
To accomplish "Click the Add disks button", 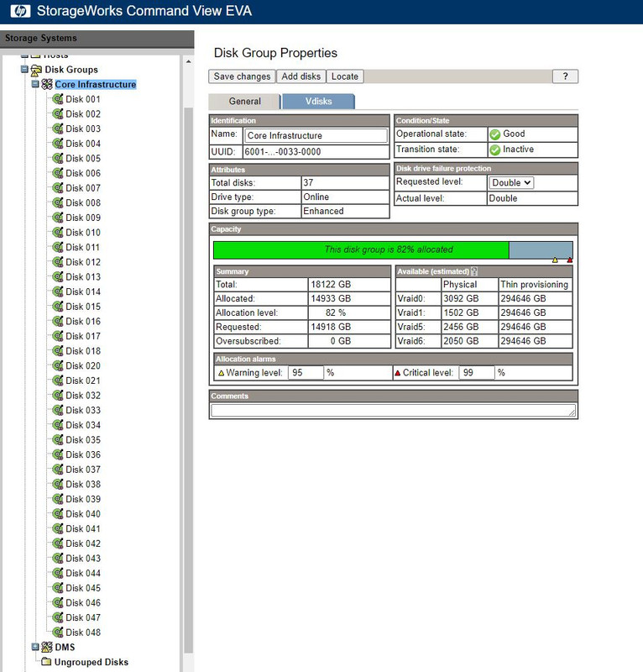I will (301, 76).
